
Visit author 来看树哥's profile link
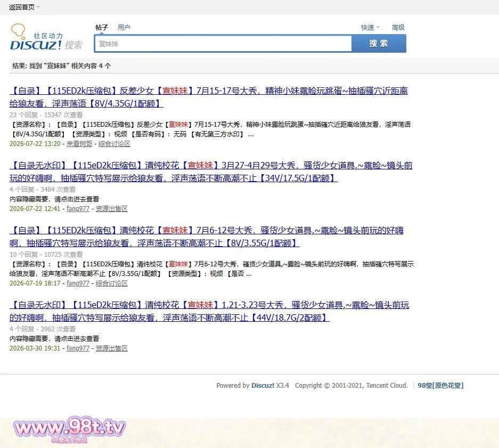pos(79,144)
